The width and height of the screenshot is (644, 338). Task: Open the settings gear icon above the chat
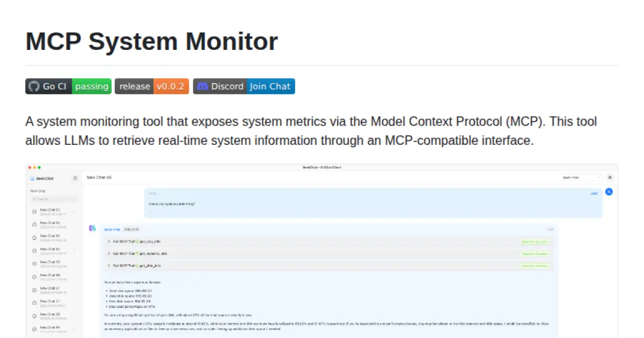click(x=611, y=177)
